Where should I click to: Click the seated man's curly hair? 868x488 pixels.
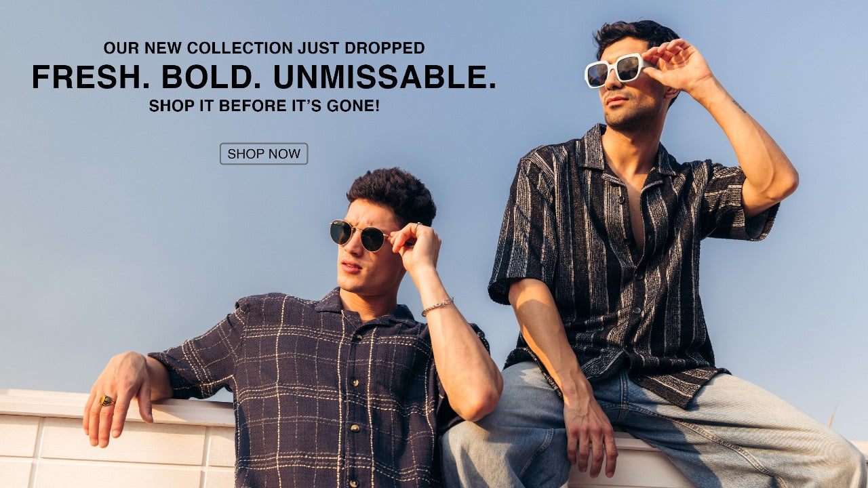[393, 195]
